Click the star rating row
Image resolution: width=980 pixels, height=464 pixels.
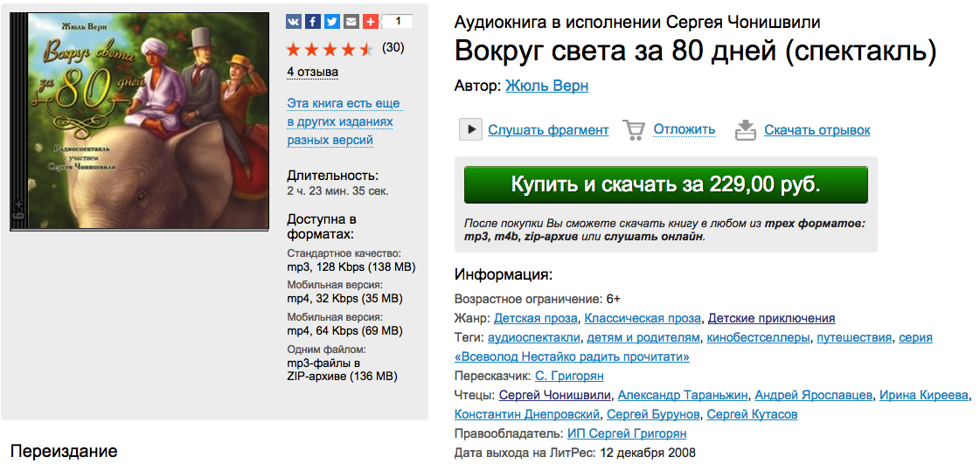(x=330, y=49)
